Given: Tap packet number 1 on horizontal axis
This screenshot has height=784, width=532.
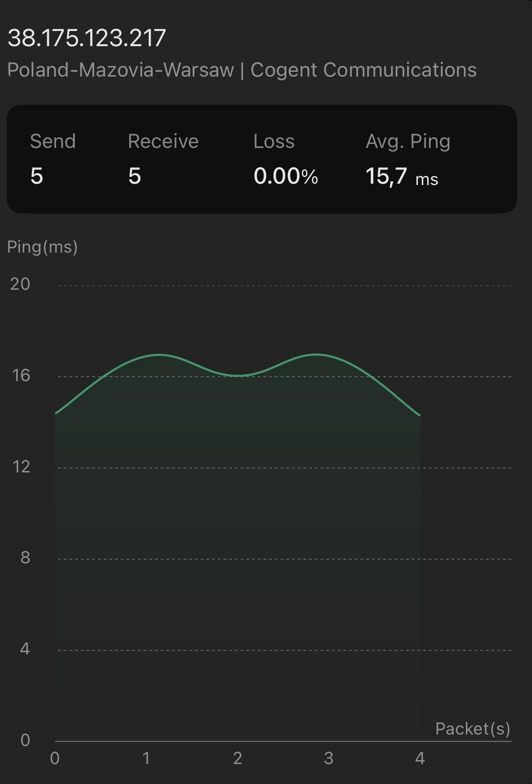Looking at the screenshot, I should [146, 758].
